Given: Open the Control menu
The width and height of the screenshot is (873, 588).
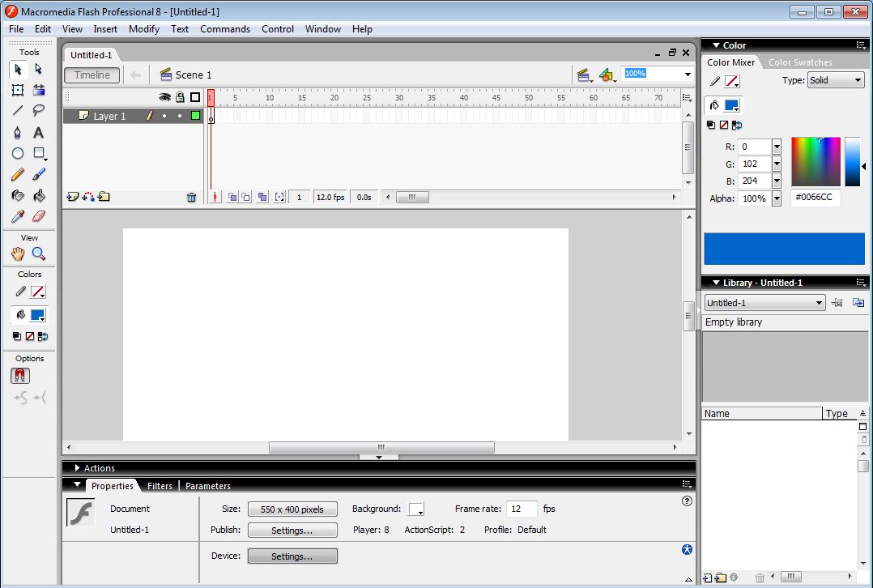Looking at the screenshot, I should (278, 29).
